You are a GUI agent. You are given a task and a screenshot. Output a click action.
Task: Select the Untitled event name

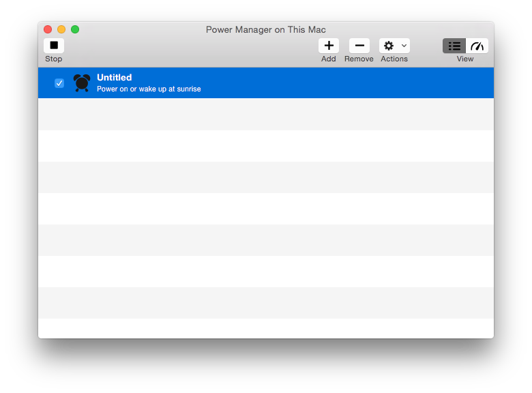(115, 77)
